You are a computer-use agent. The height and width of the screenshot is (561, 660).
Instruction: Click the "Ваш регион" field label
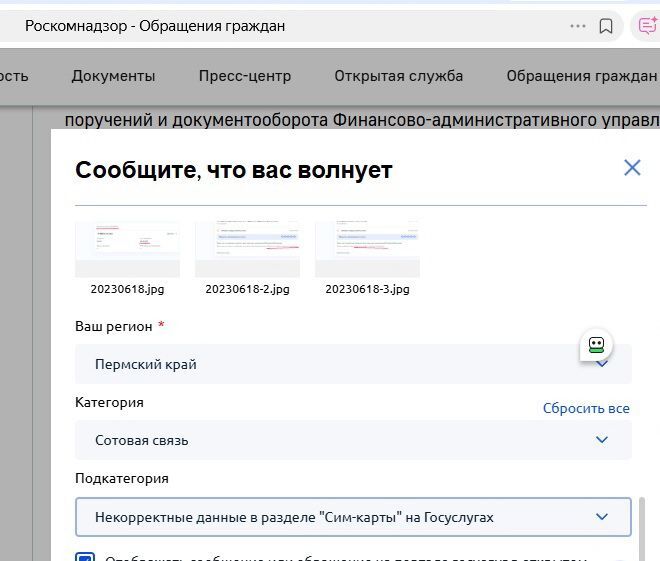pyautogui.click(x=114, y=326)
